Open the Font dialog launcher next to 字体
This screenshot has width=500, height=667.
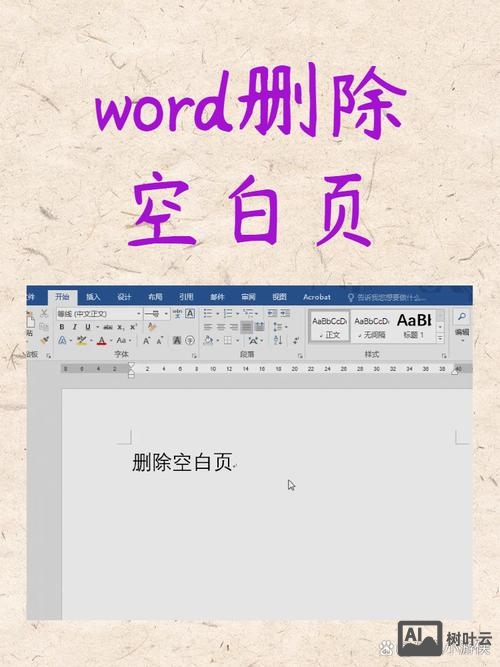(x=194, y=355)
